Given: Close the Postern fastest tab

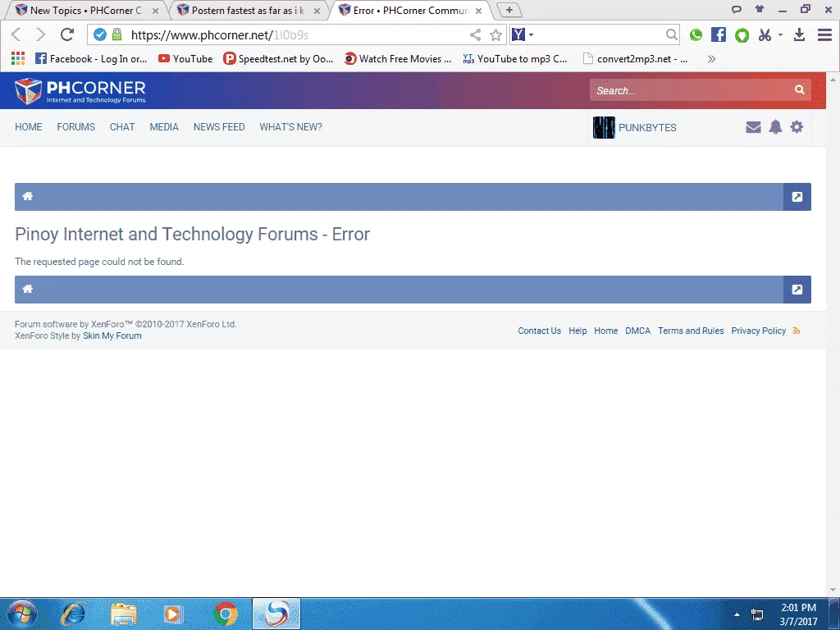Looking at the screenshot, I should pos(317,11).
